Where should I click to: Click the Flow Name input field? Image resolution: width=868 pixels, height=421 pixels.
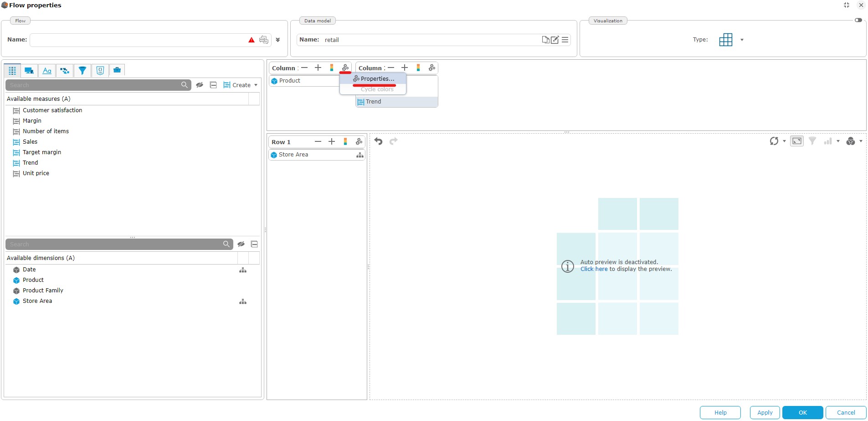coord(137,40)
